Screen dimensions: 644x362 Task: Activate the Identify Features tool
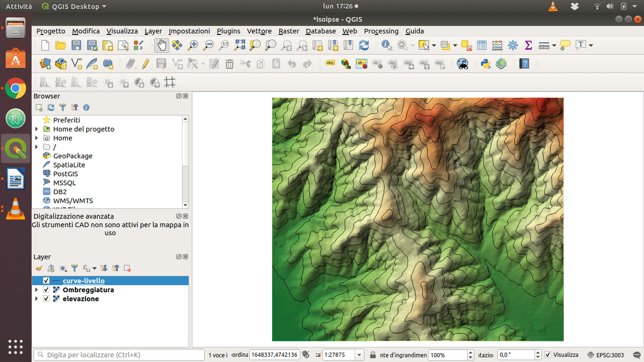point(387,45)
